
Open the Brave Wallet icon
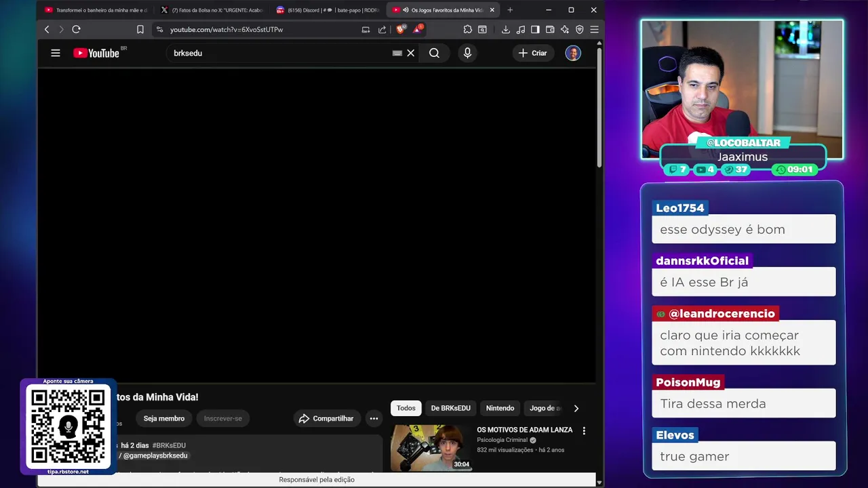[550, 29]
